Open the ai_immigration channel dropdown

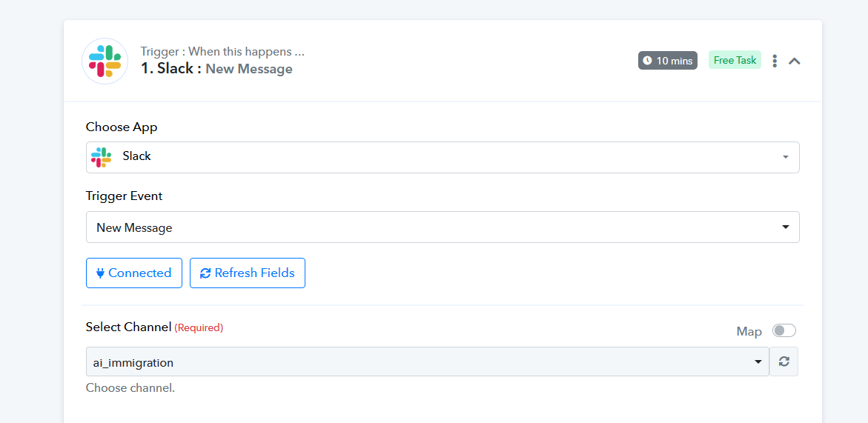coord(428,362)
